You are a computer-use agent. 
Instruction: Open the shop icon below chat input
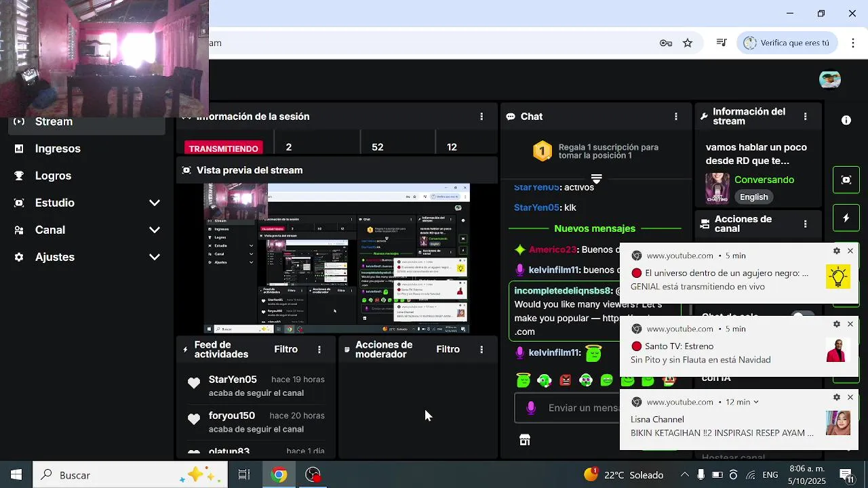coord(525,440)
